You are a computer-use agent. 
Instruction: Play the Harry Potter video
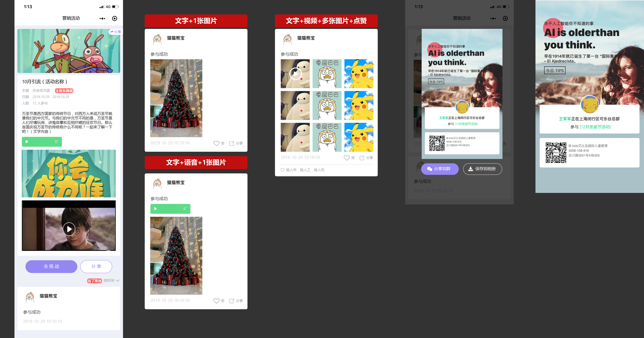(x=69, y=229)
